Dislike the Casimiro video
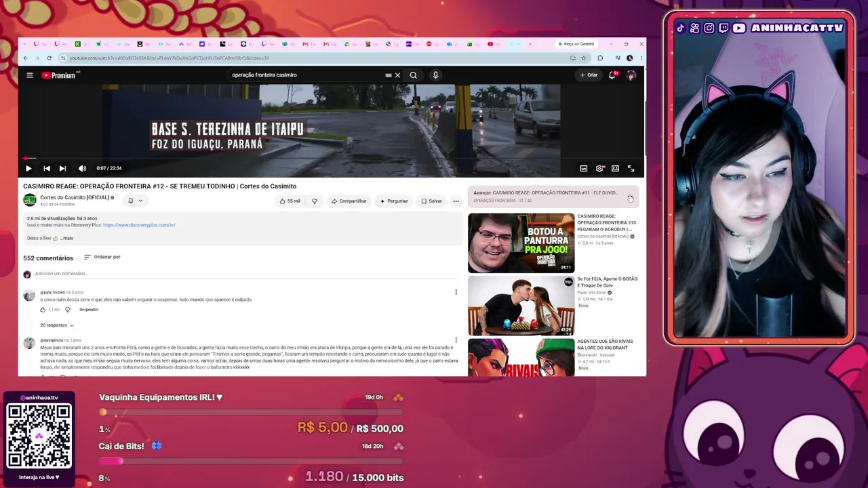This screenshot has height=488, width=868. pyautogui.click(x=314, y=201)
